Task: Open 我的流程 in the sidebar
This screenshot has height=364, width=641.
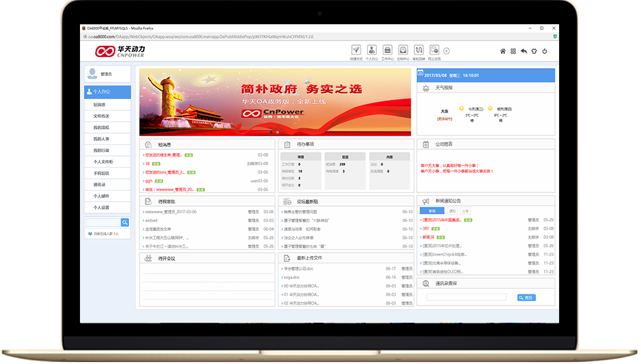Action: 107,128
